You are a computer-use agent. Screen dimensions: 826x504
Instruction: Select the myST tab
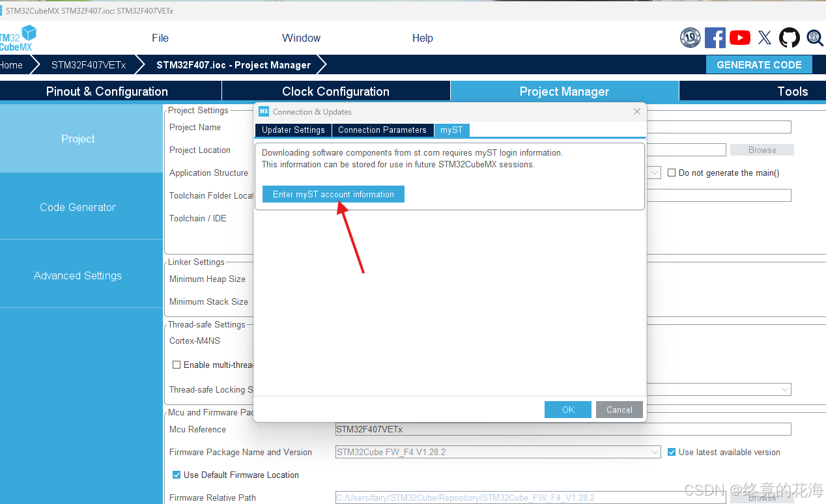click(451, 130)
